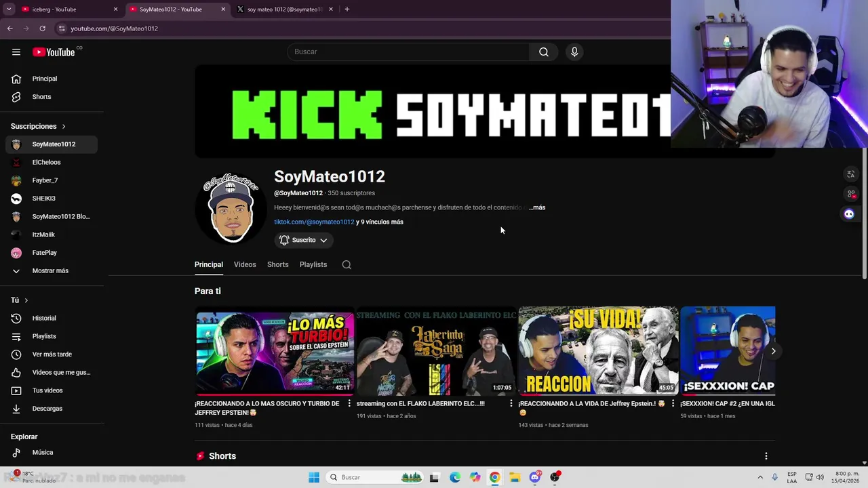The image size is (868, 488).
Task: Click the YouTube logo
Action: (54, 52)
